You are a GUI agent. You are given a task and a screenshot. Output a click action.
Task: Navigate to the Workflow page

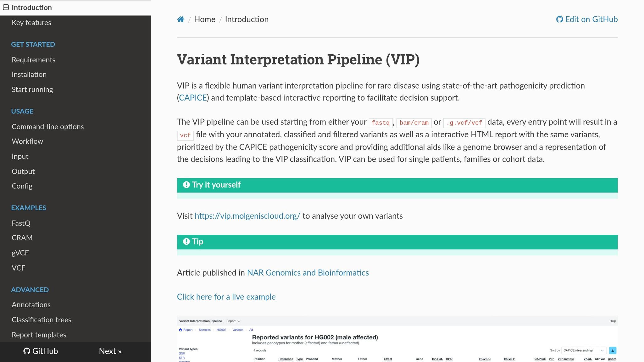click(27, 141)
